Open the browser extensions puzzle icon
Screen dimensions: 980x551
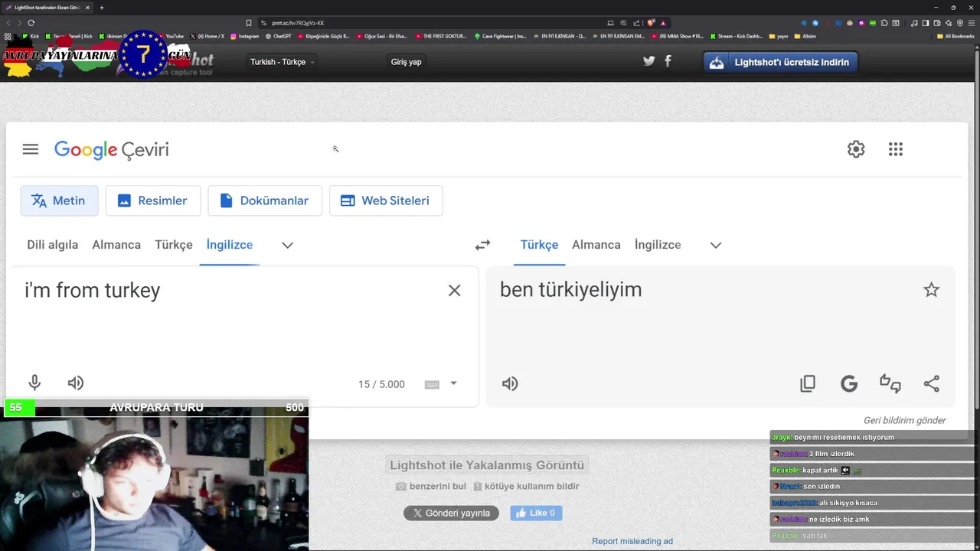tap(884, 23)
